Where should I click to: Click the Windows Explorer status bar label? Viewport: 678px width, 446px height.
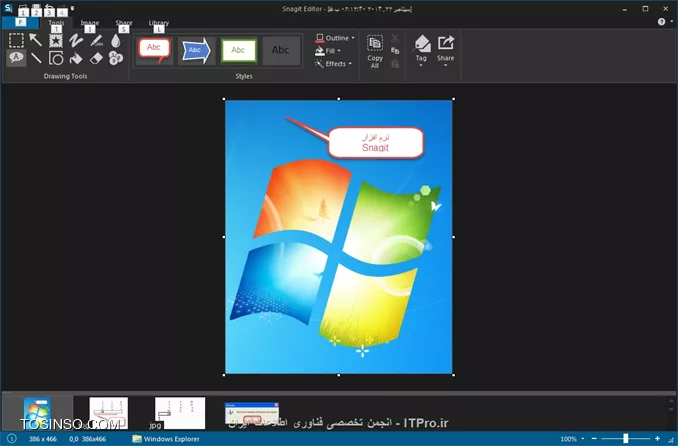click(171, 439)
